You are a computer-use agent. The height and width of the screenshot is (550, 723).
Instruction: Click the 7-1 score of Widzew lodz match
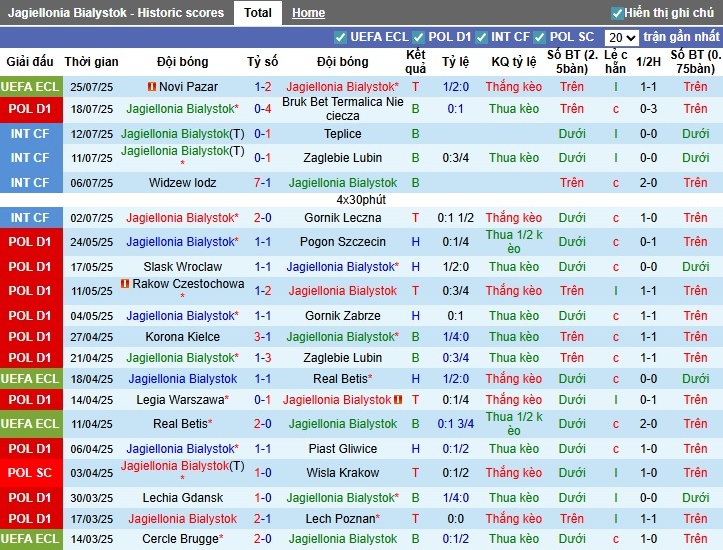pyautogui.click(x=262, y=183)
